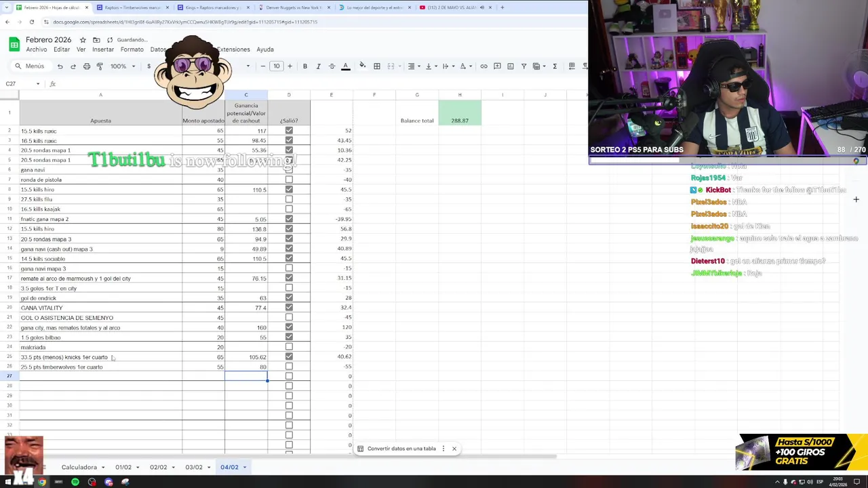
Task: Insert a link with the chain icon
Action: [x=484, y=66]
